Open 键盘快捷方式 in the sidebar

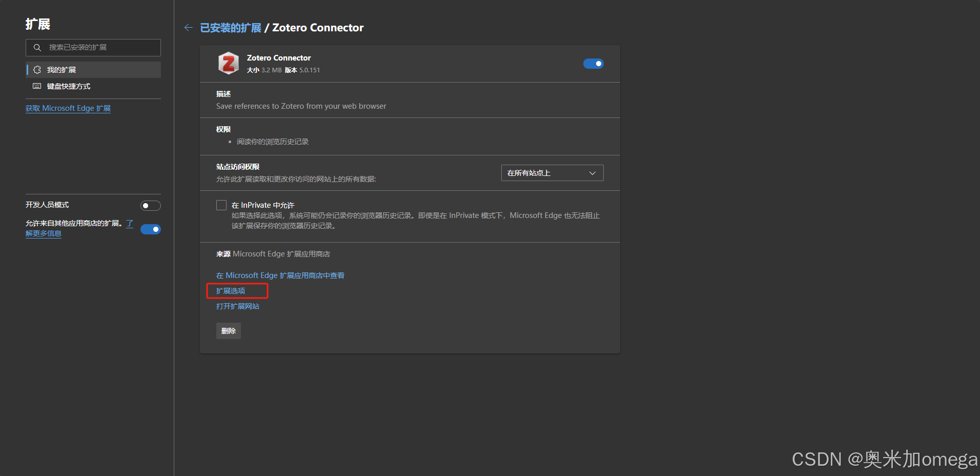(x=93, y=86)
